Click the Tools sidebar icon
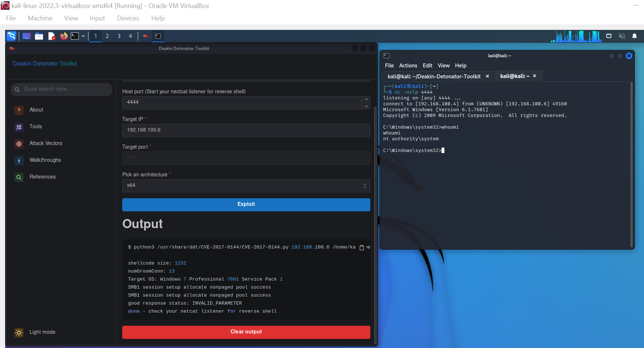 pyautogui.click(x=19, y=127)
